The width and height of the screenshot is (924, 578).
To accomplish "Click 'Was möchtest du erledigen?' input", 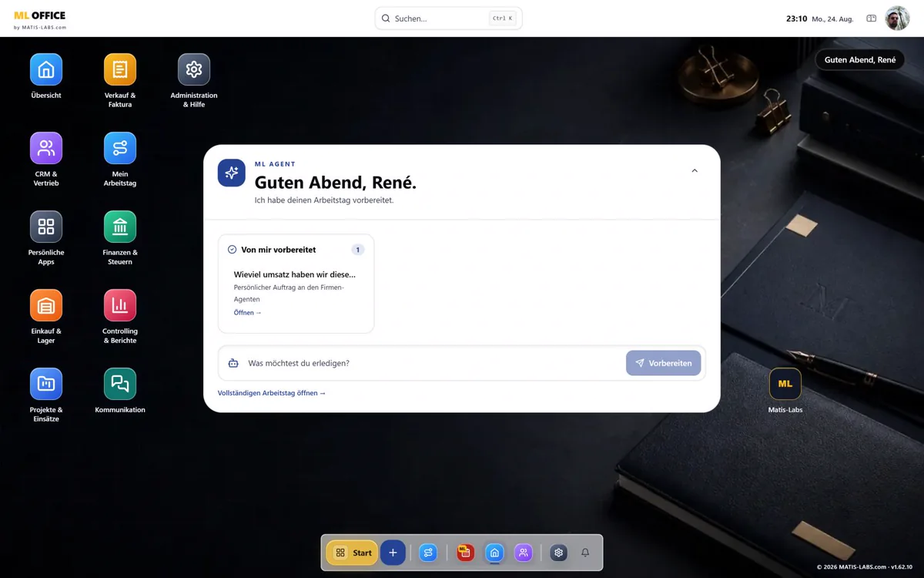I will 434,363.
